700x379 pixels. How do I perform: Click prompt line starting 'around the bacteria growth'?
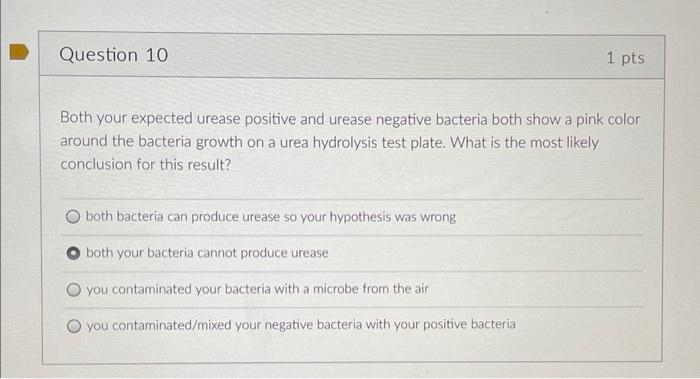click(329, 142)
